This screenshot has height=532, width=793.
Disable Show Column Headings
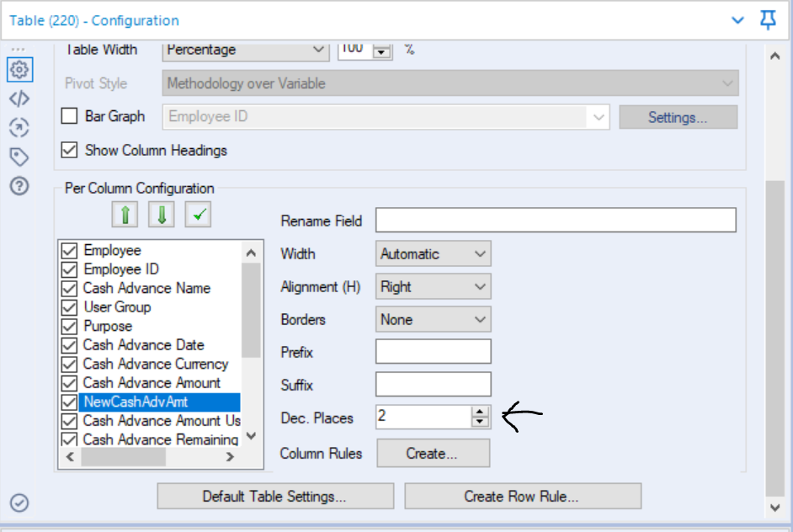coord(68,151)
